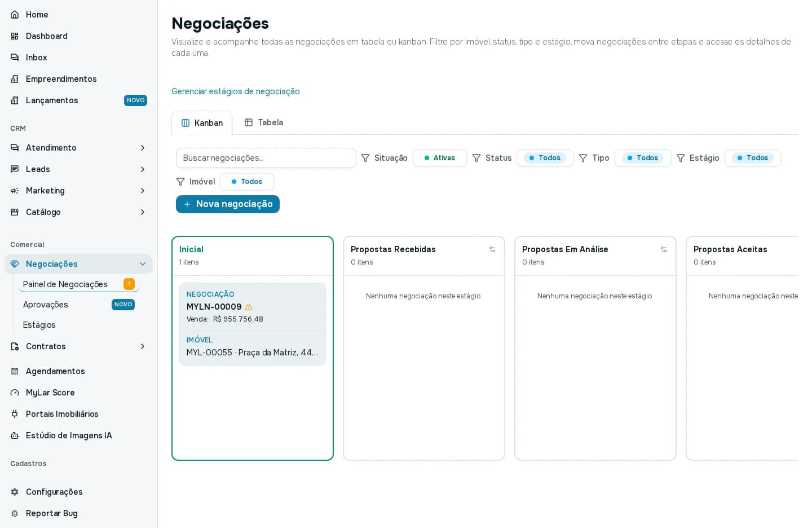This screenshot has height=528, width=812.
Task: Open the Estágios submenu item
Action: (79, 325)
